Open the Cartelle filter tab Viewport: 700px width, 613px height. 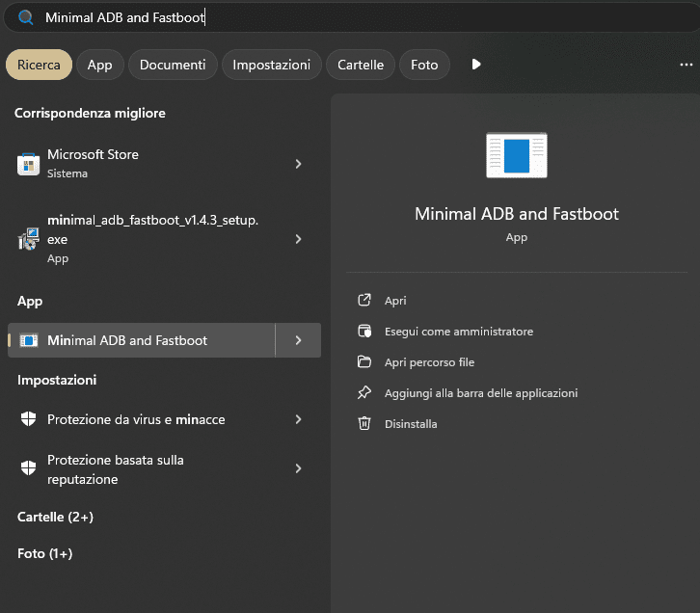click(361, 65)
